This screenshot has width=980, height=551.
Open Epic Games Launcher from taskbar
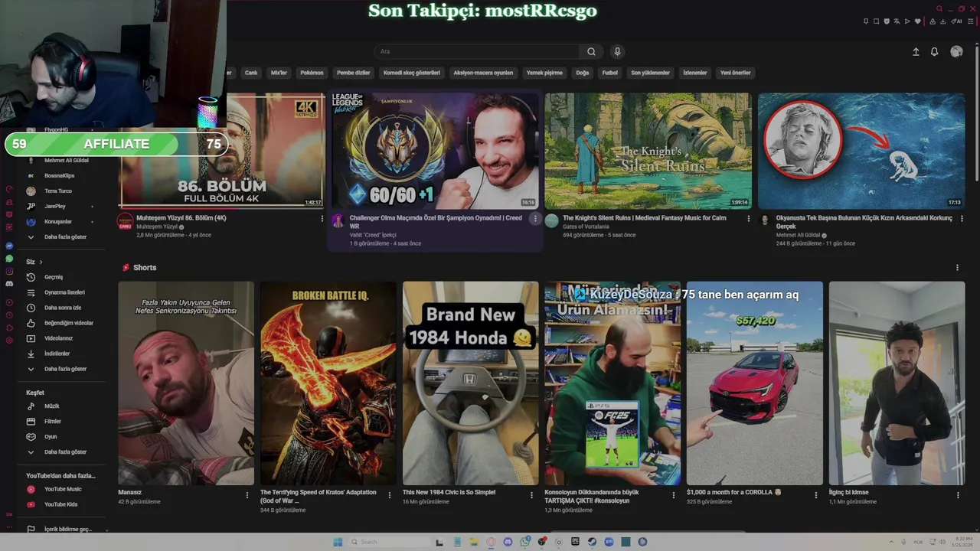click(575, 542)
